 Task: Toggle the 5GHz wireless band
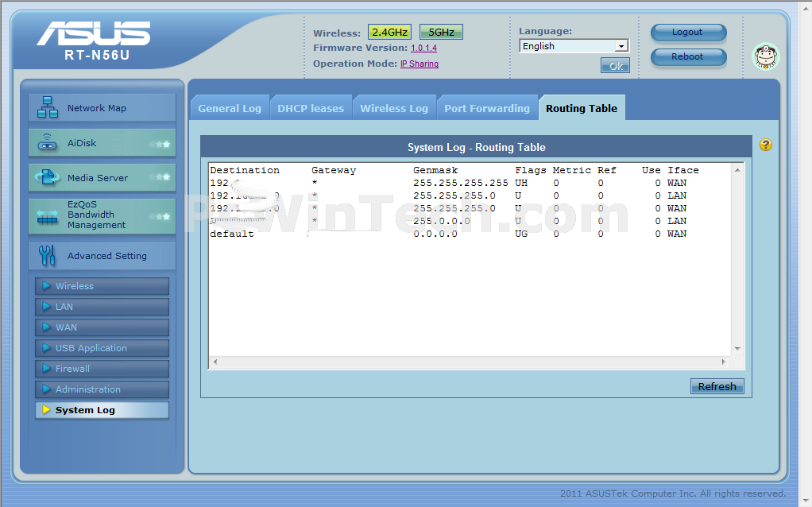click(441, 32)
